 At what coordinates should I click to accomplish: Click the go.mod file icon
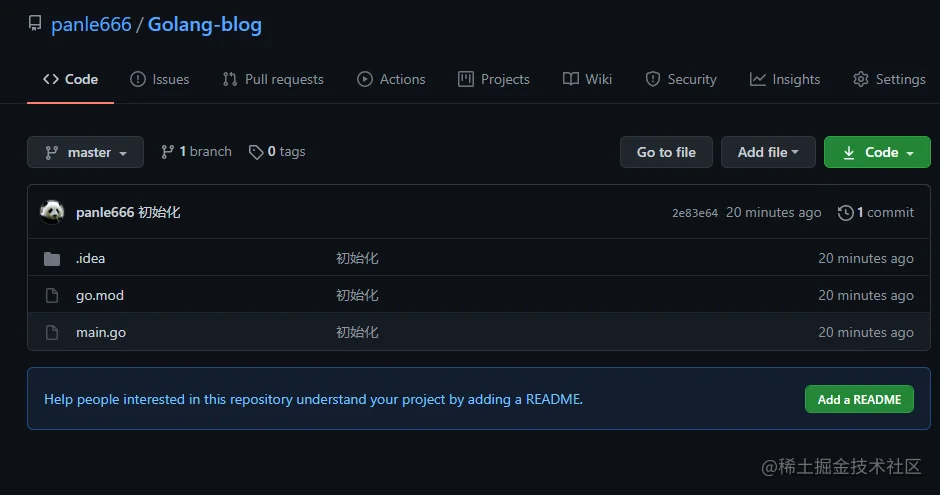pyautogui.click(x=52, y=295)
